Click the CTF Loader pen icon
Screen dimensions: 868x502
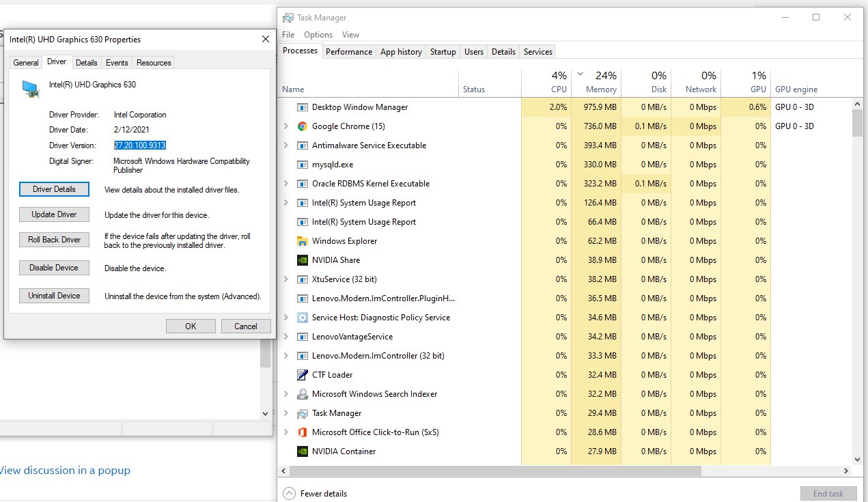point(303,375)
